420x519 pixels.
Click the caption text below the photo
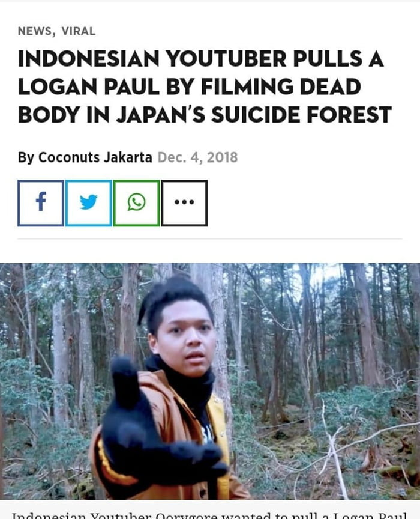(209, 515)
